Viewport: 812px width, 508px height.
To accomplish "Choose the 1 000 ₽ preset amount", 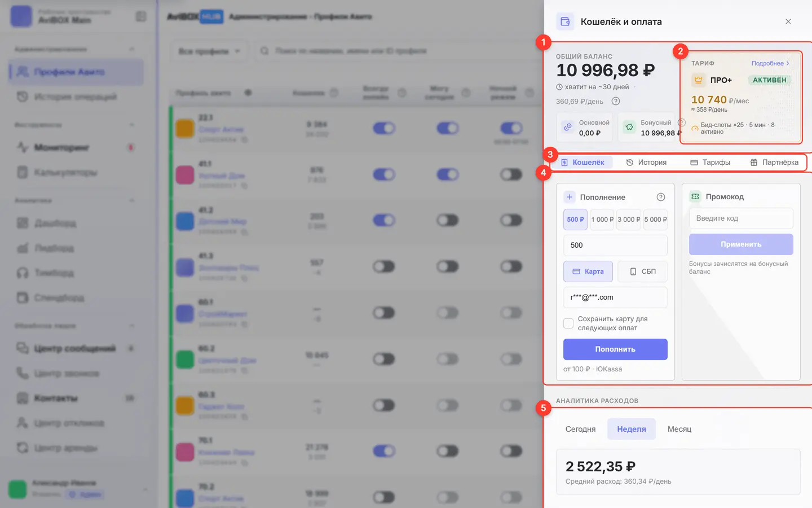I will 602,220.
